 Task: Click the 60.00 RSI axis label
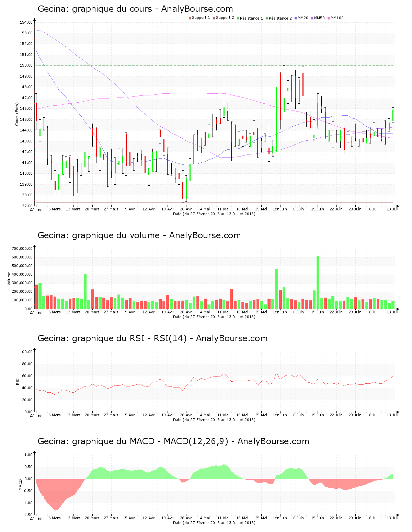coord(27,376)
